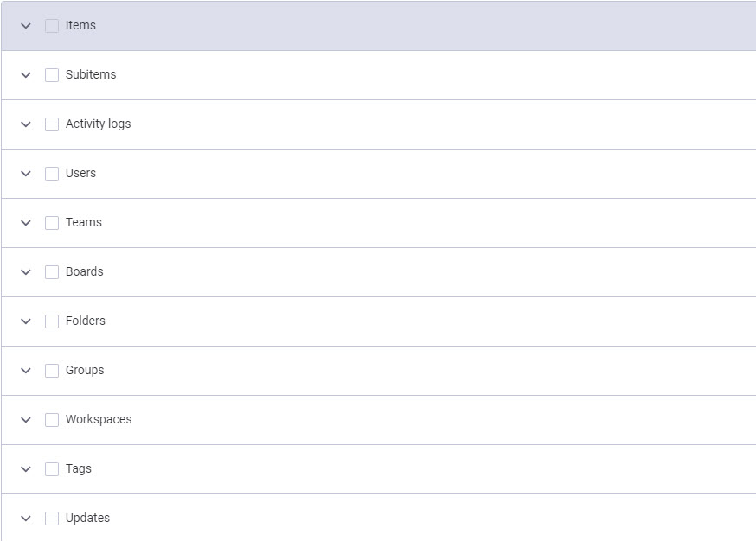Expand the Updates section chevron
Image resolution: width=756 pixels, height=541 pixels.
(x=26, y=519)
